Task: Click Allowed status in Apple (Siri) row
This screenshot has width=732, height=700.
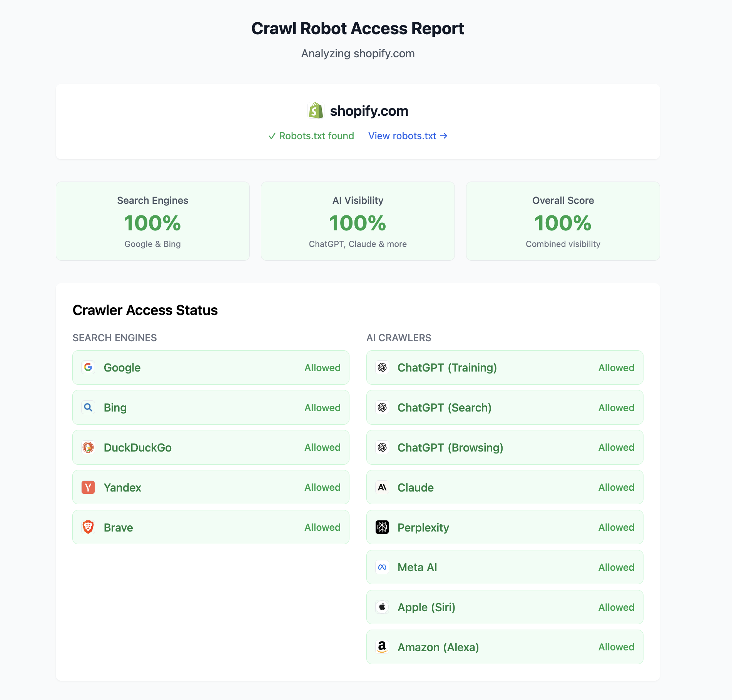Action: tap(616, 607)
